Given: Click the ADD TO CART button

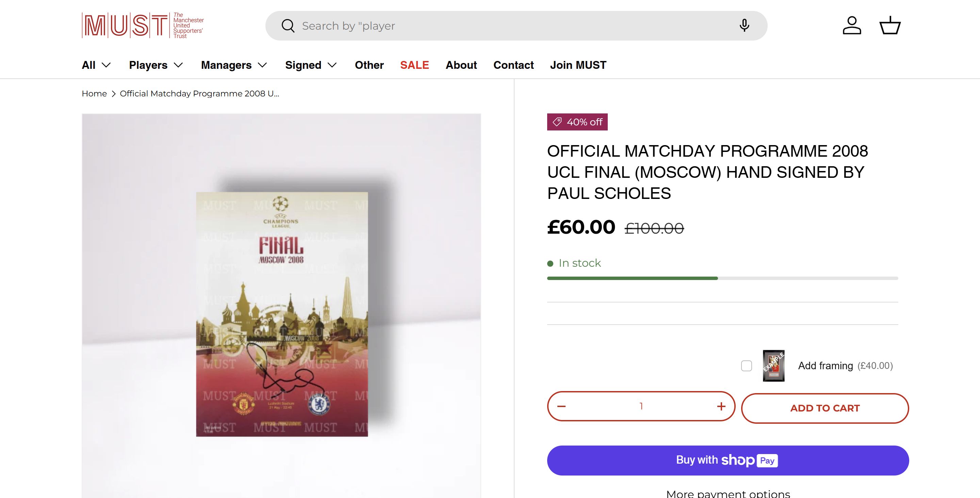Looking at the screenshot, I should [825, 408].
